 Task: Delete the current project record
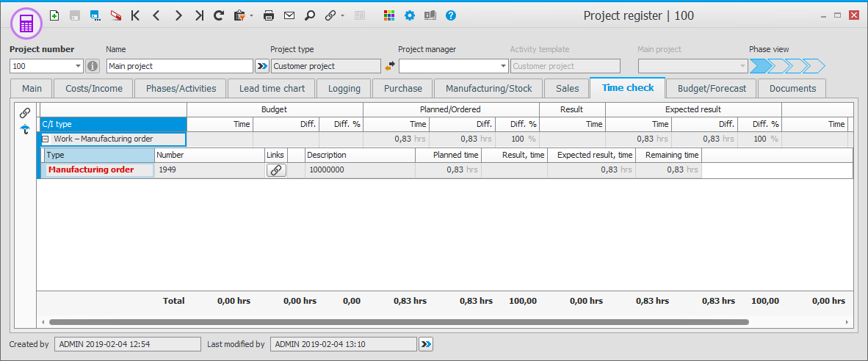tap(116, 16)
